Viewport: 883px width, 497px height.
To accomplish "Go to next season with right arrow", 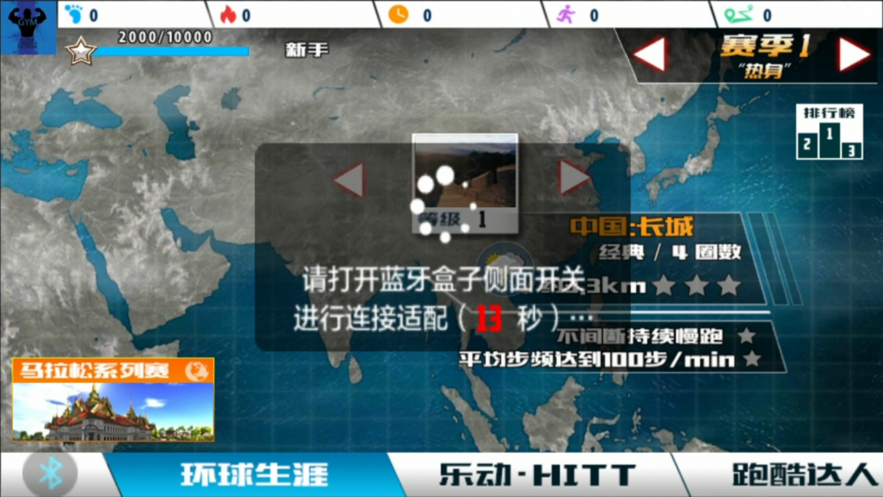I will click(853, 55).
